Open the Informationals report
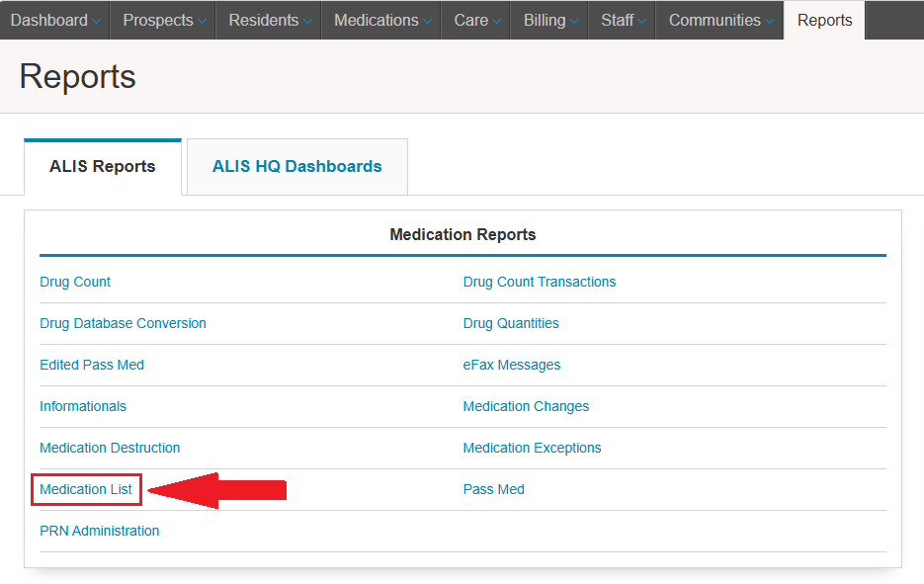The width and height of the screenshot is (924, 584). 82,406
